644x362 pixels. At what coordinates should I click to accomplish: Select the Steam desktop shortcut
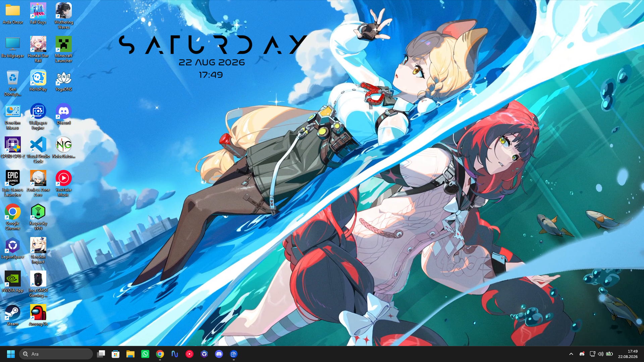pos(13,315)
